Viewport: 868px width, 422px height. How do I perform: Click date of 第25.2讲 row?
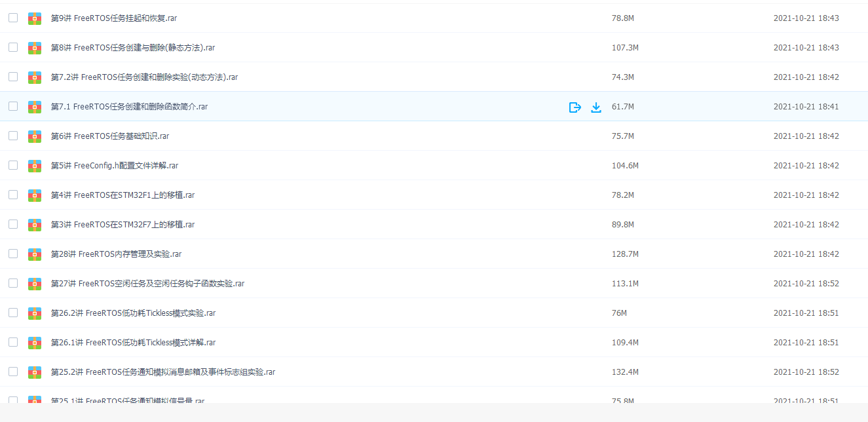(806, 372)
